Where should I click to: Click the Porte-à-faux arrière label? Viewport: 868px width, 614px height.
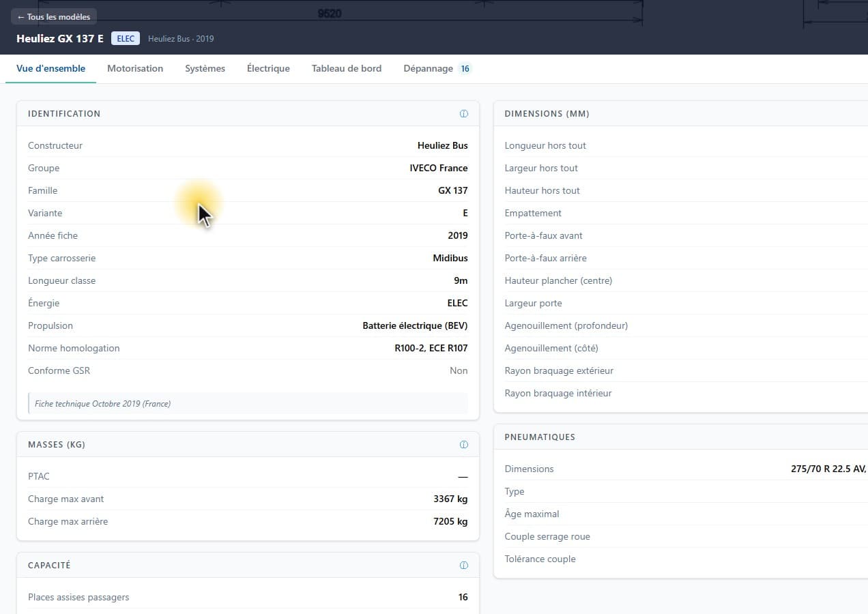click(x=545, y=258)
